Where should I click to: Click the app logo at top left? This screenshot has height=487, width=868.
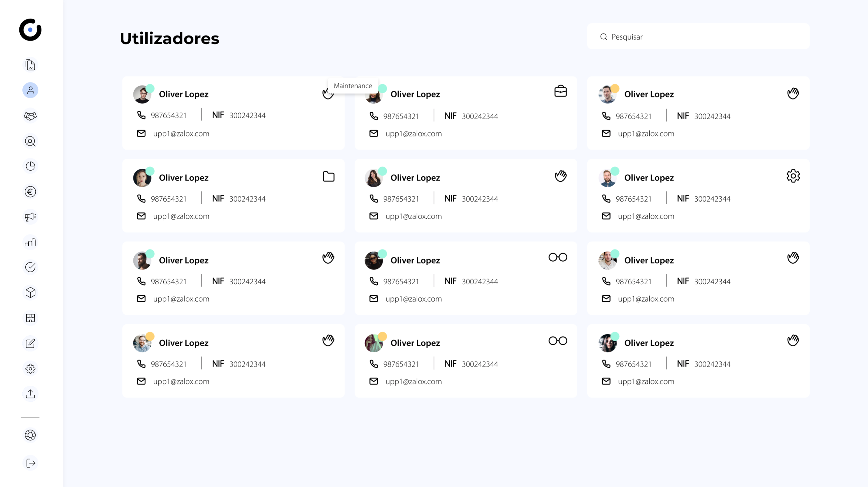30,30
